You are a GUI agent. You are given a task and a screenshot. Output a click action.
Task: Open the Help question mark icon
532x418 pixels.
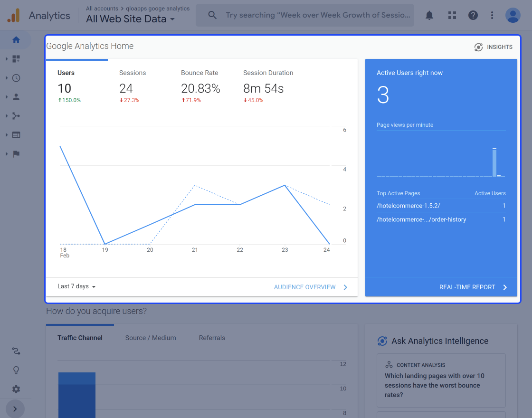click(x=473, y=15)
